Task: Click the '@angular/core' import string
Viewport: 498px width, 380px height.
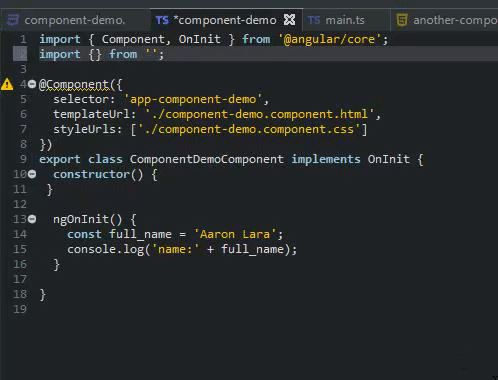Action: pyautogui.click(x=330, y=39)
